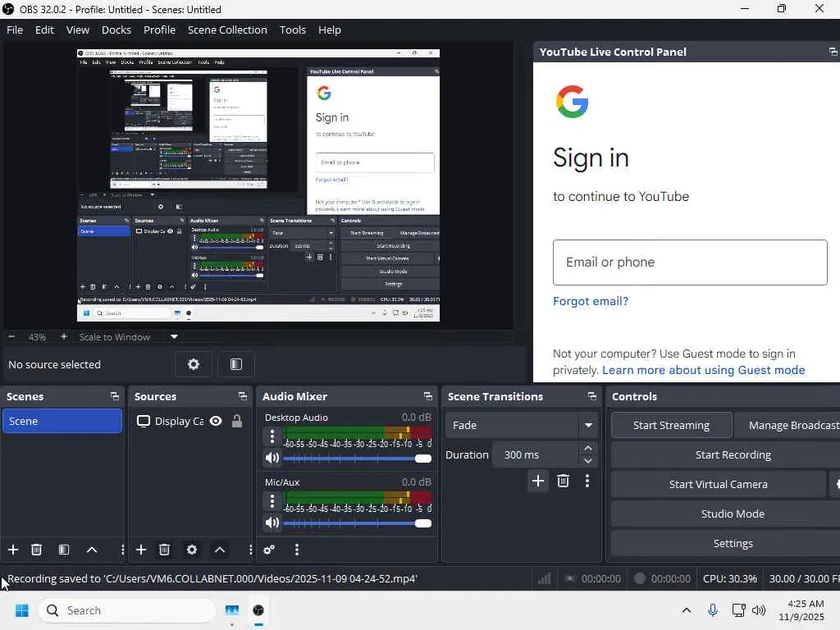Open Scale to Window dropdown arrow

coord(174,337)
